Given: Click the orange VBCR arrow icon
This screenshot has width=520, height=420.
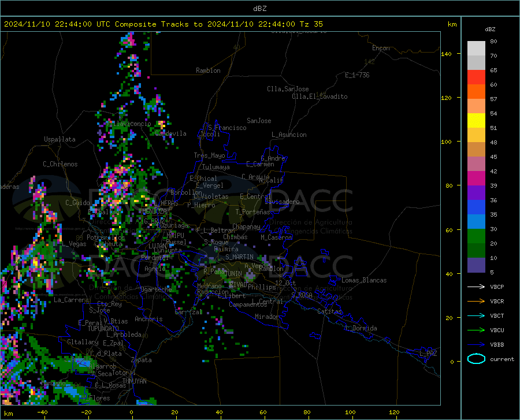Looking at the screenshot, I should [476, 302].
